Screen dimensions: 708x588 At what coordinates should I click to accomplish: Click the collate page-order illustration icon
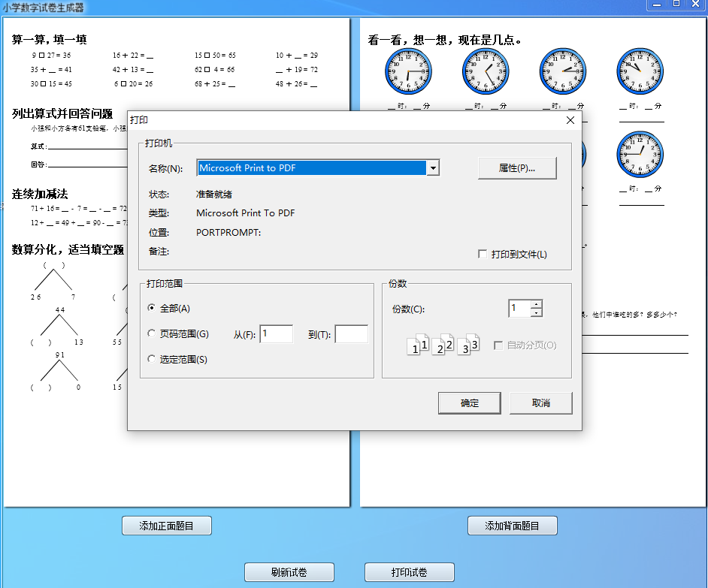[x=443, y=345]
